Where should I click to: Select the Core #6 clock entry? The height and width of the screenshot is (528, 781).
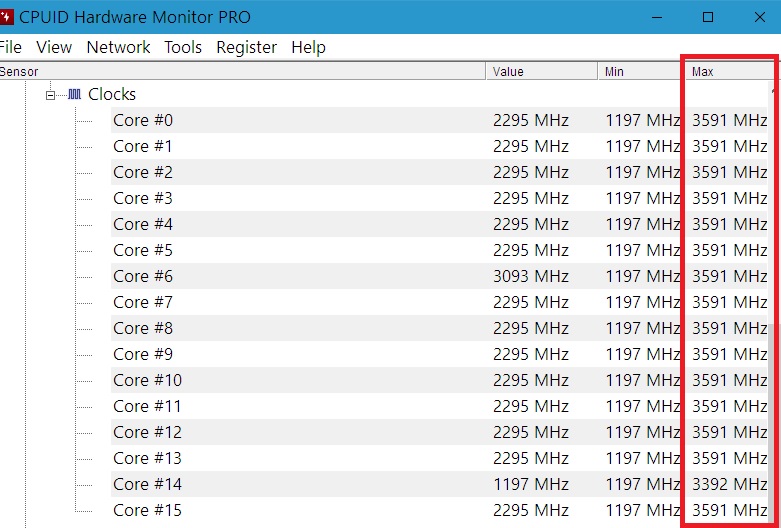pos(143,277)
